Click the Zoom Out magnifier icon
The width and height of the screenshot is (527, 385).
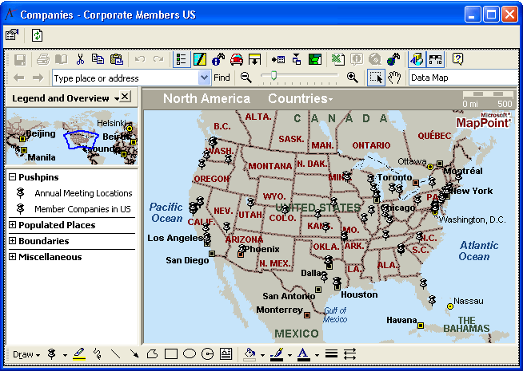246,78
